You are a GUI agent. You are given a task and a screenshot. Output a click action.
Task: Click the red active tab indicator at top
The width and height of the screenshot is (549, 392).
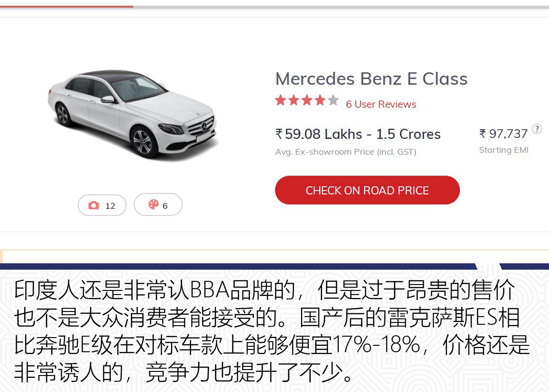[66, 6]
